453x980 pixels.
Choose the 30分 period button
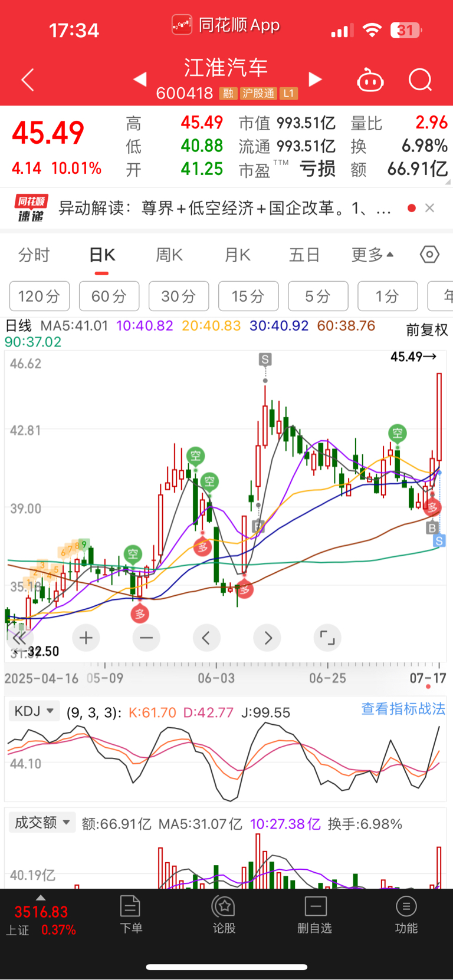pos(179,296)
